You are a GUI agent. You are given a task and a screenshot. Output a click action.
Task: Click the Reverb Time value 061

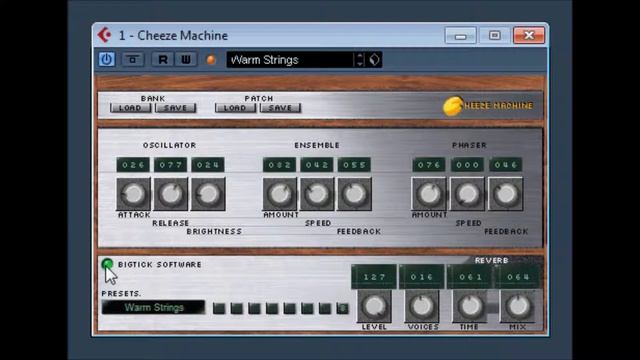470,277
